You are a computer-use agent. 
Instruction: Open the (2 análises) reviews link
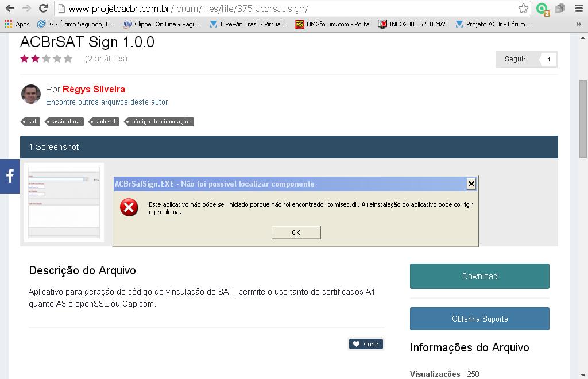(106, 59)
